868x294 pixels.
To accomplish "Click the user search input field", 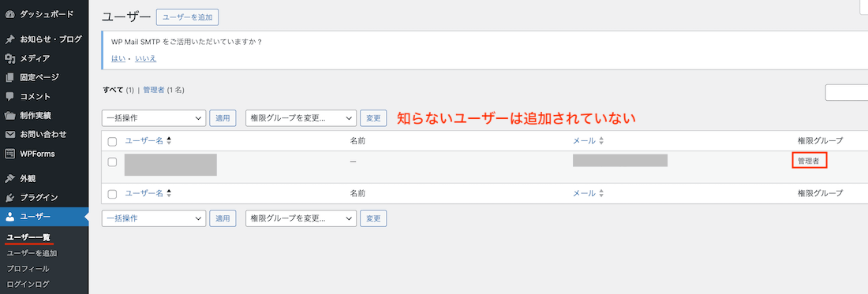I will point(847,93).
